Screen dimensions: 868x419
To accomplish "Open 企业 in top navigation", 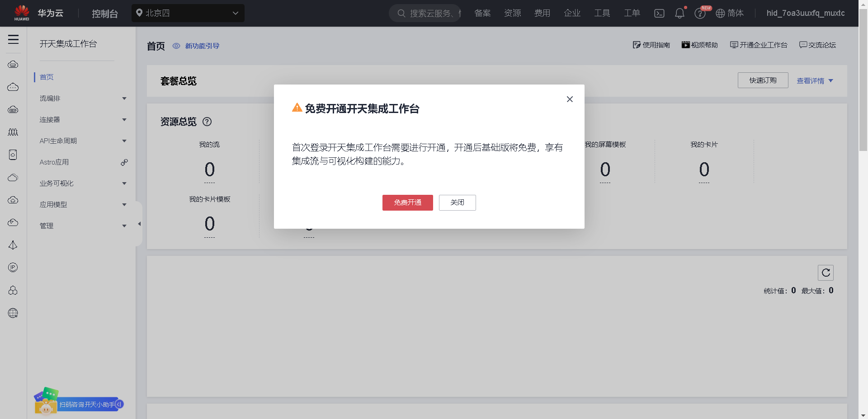I will [572, 13].
